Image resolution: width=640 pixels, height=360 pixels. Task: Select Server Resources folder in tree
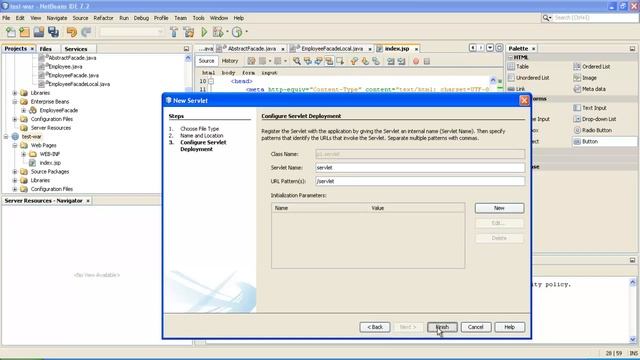tap(51, 128)
